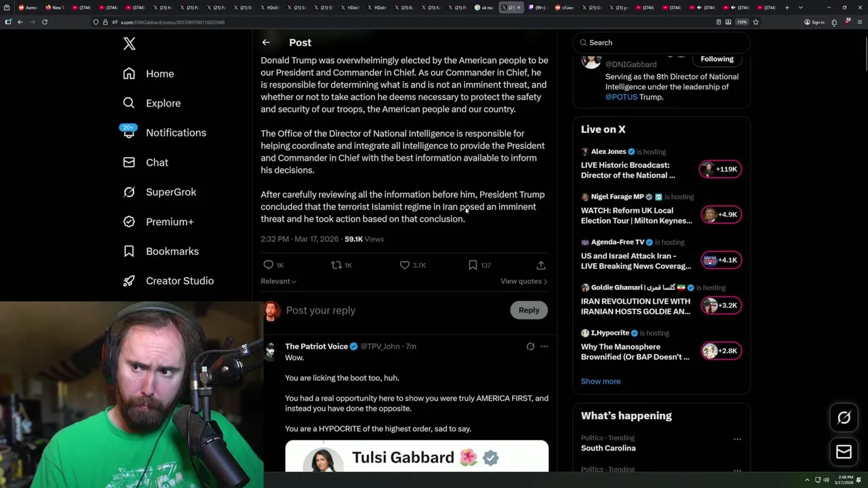Open Nigel Farage Reform UK live stream
This screenshot has width=868, height=488.
[636, 216]
